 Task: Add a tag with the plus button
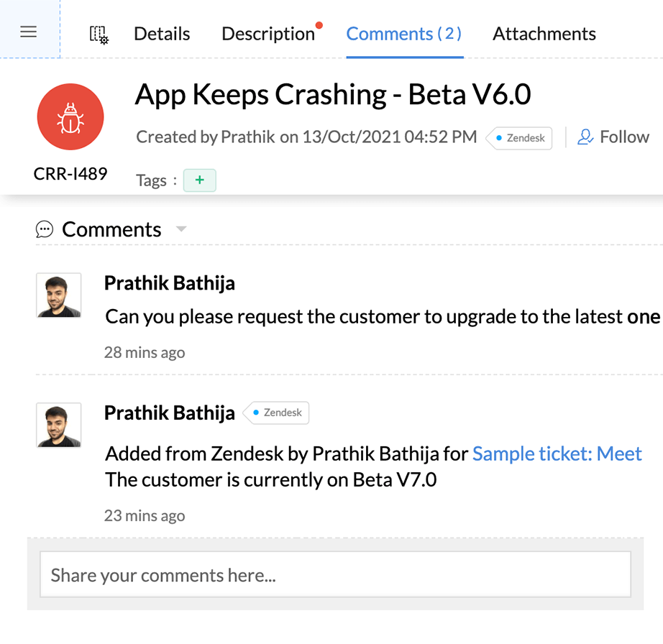[x=199, y=180]
